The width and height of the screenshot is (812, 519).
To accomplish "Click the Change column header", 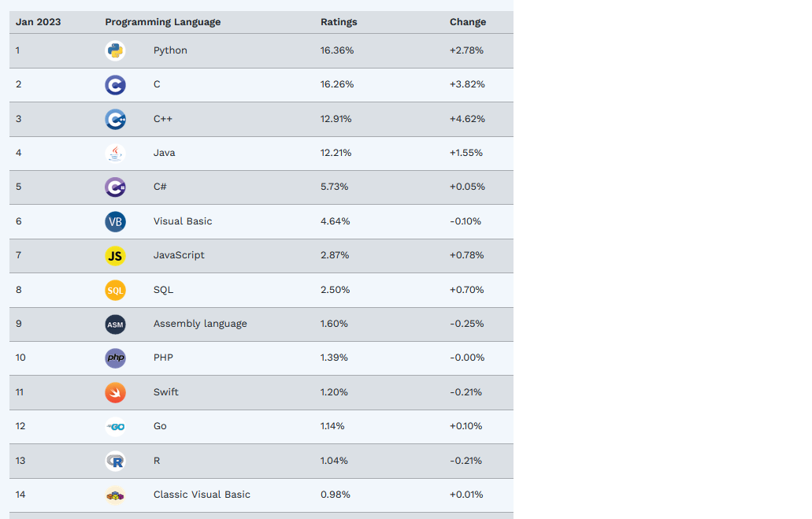I will pyautogui.click(x=468, y=22).
